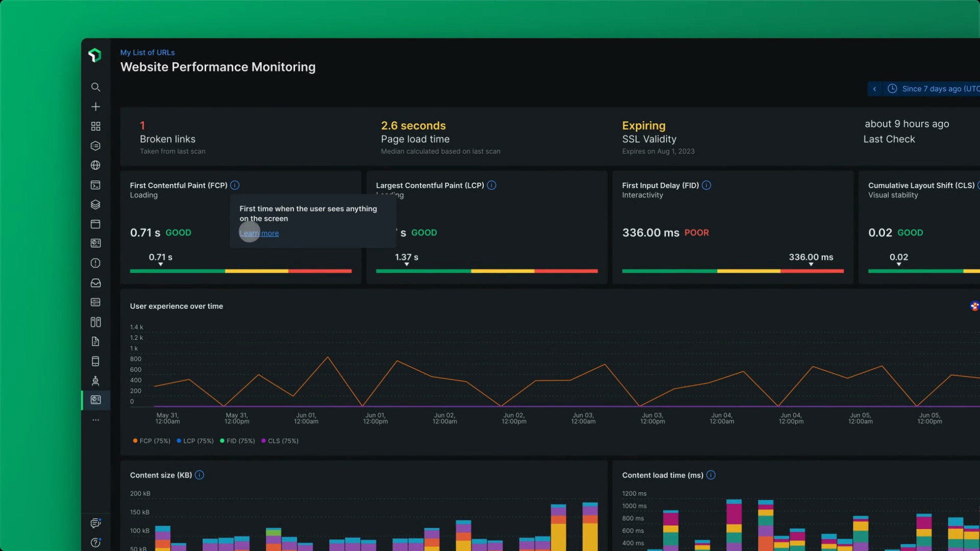Open the help question-mark icon at sidebar bottom
The image size is (980, 551).
95,543
